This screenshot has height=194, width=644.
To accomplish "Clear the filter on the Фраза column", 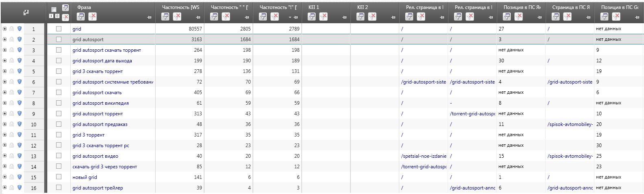I will tap(93, 16).
